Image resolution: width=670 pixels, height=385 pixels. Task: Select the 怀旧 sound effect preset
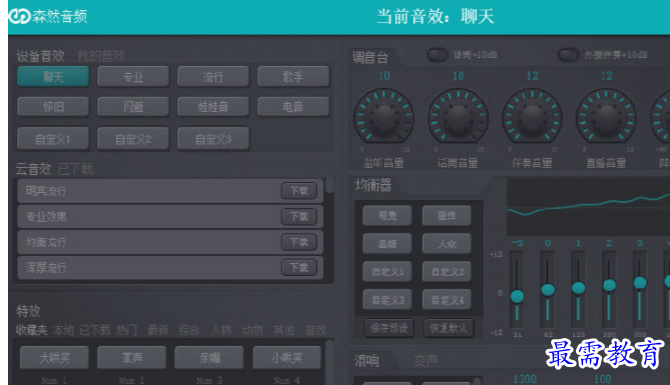[53, 106]
